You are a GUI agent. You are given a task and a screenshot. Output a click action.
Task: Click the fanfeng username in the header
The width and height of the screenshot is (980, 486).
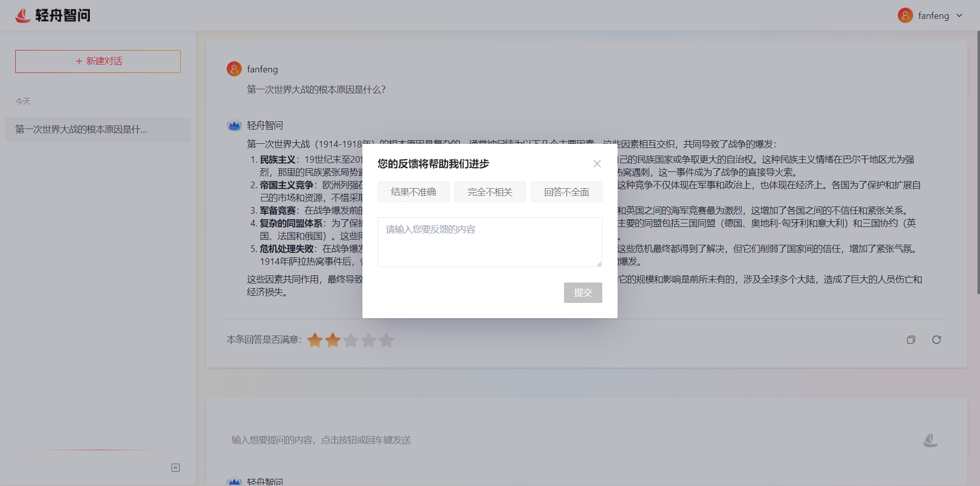934,16
